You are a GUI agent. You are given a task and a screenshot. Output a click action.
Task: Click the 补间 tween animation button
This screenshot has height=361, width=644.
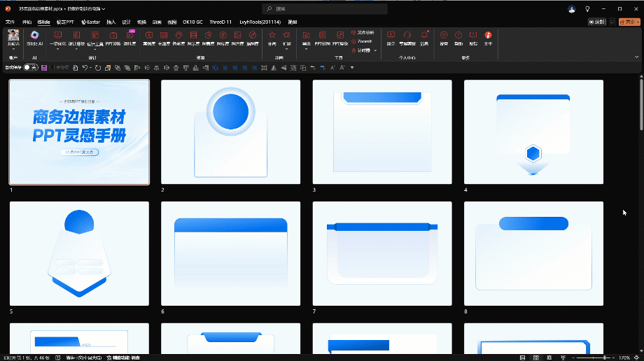coord(272,38)
